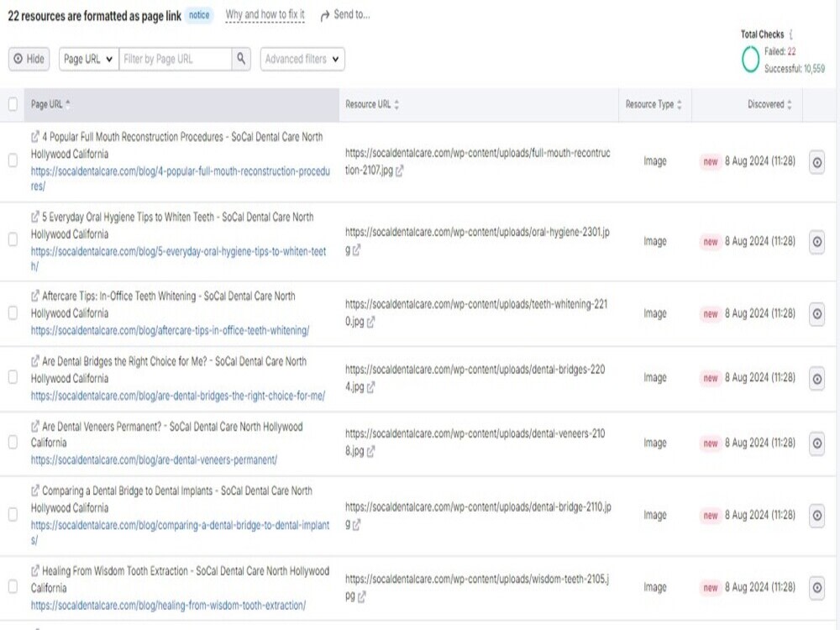
Task: Open the aftercare-tips-in-office-teeth-whitening link
Action: pyautogui.click(x=170, y=330)
